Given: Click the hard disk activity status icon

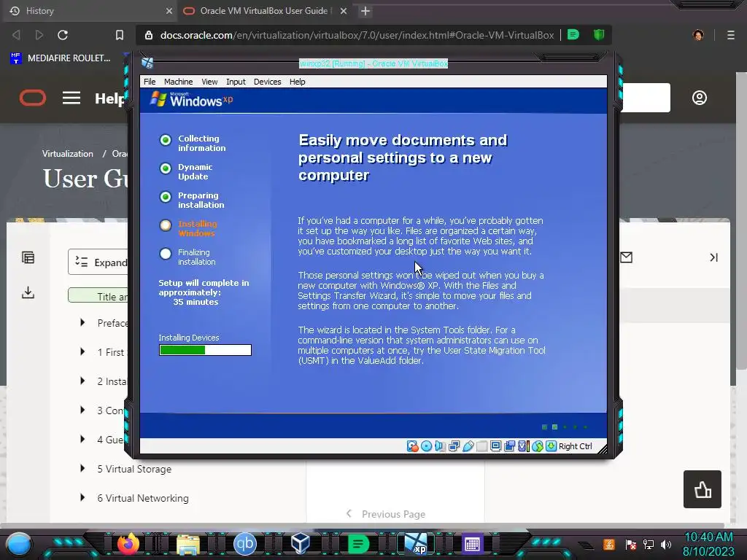Looking at the screenshot, I should coord(412,446).
